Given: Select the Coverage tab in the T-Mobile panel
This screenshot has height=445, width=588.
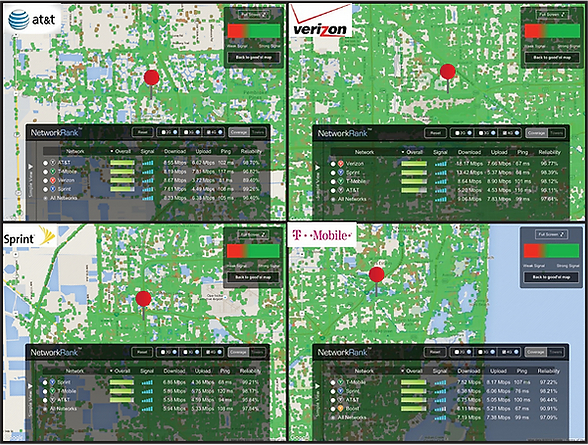Looking at the screenshot, I should point(535,352).
